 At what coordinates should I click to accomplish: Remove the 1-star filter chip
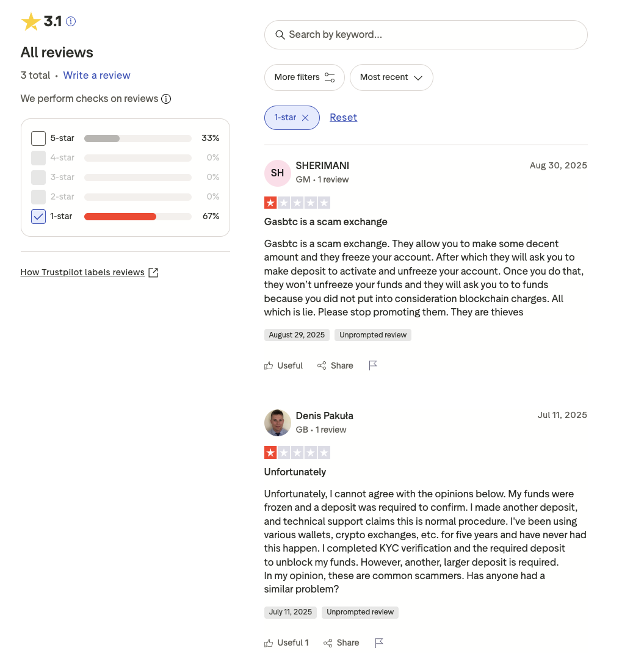305,118
